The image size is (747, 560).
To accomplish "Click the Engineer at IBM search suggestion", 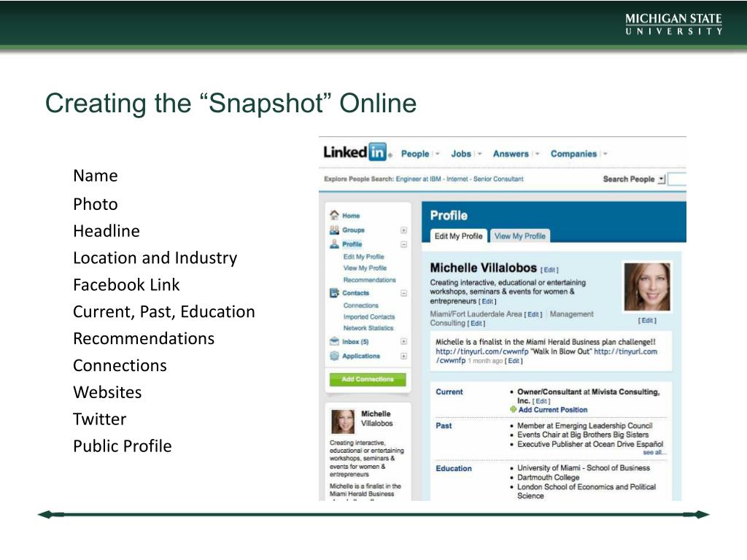I will click(x=418, y=179).
